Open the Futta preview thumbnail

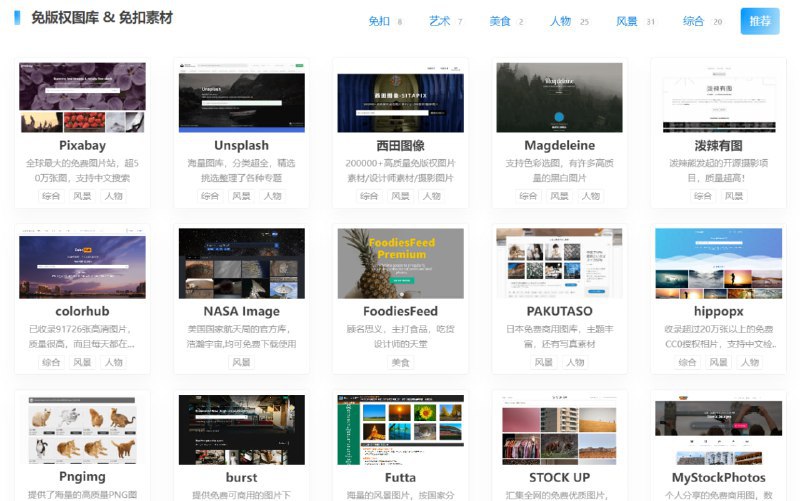coord(401,430)
